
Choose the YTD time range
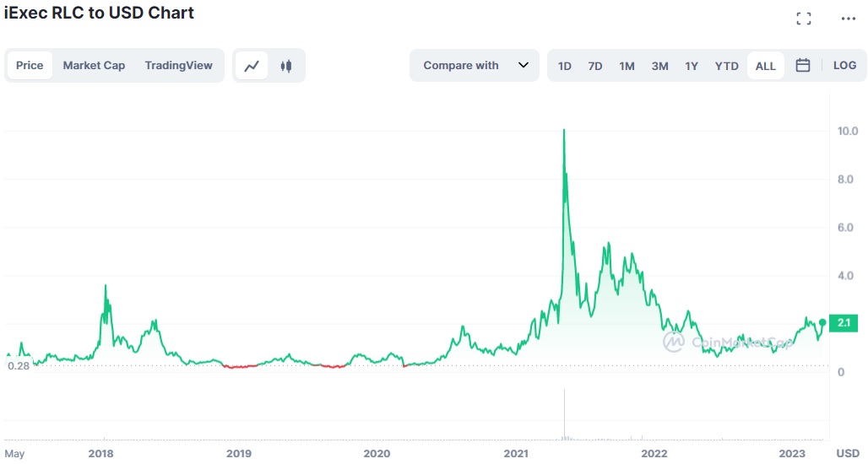tap(727, 67)
